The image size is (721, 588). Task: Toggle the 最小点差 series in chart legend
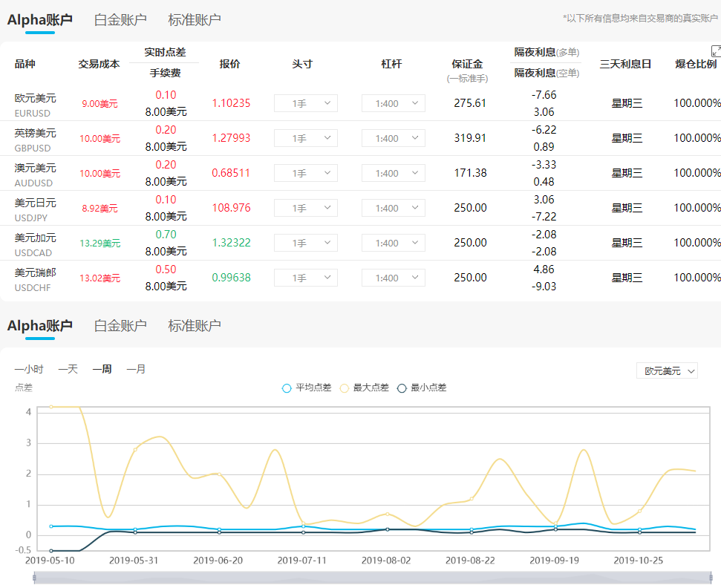click(x=421, y=388)
